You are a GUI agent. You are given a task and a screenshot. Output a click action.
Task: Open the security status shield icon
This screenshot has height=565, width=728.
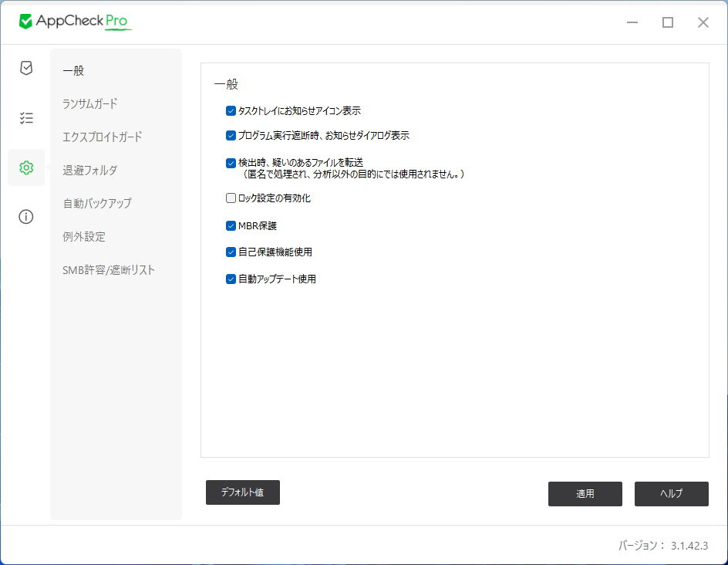[x=25, y=68]
